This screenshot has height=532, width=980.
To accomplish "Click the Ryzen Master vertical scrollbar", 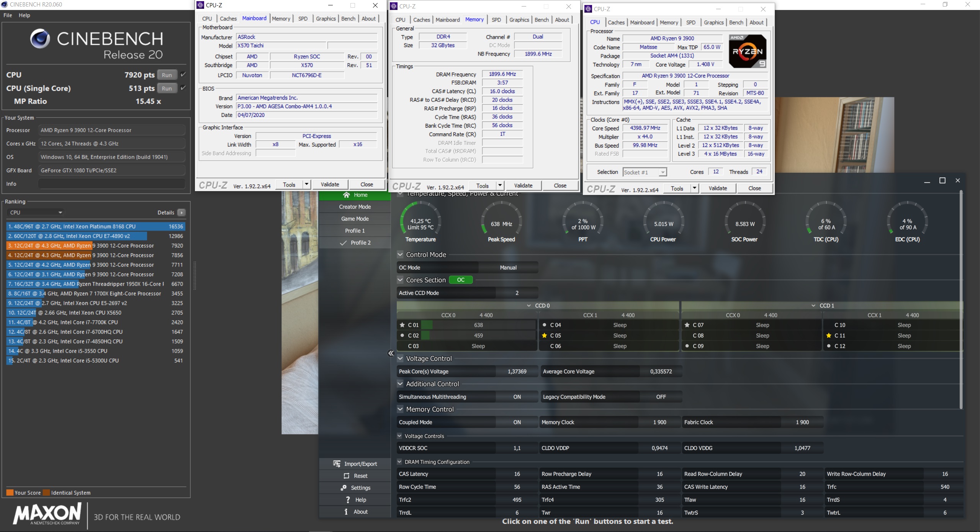I will point(961,299).
